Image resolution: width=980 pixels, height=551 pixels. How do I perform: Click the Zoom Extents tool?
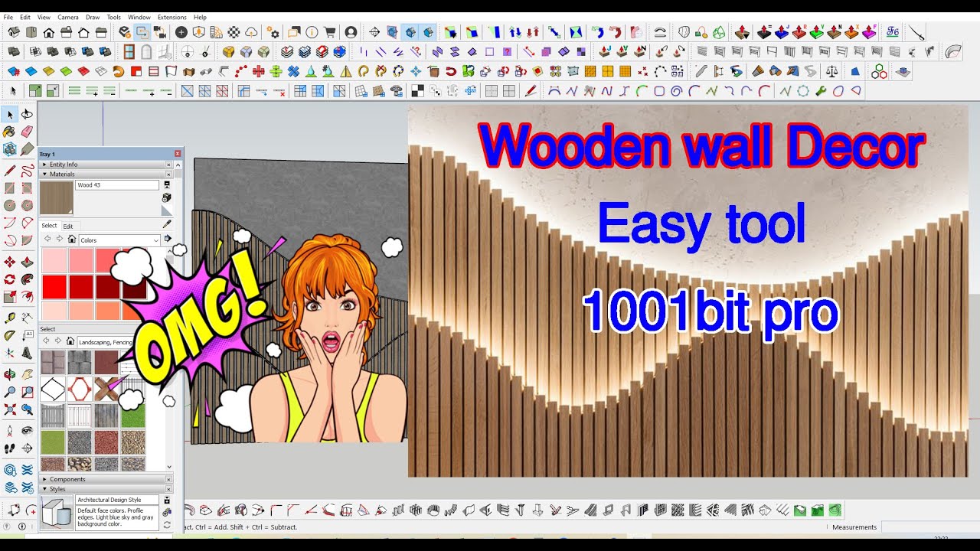pyautogui.click(x=10, y=409)
